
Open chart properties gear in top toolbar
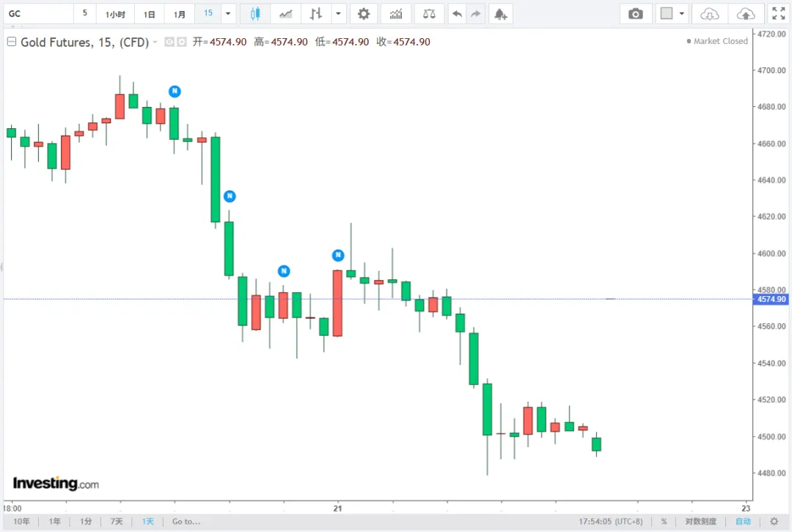click(x=364, y=14)
